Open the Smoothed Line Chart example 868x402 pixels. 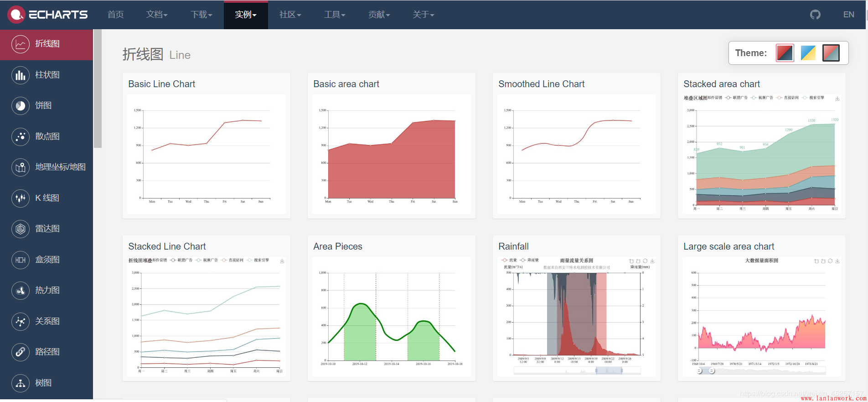[x=576, y=154]
